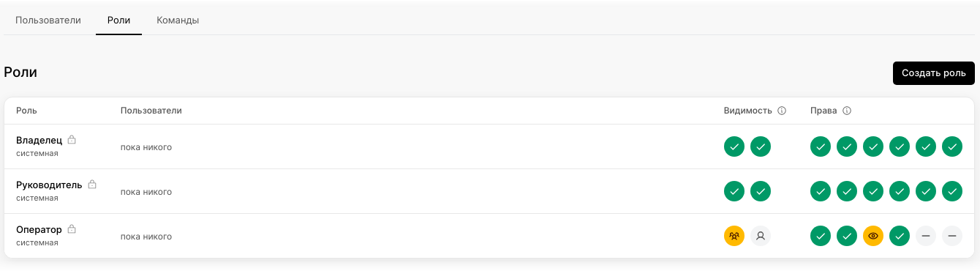Image resolution: width=980 pixels, height=271 pixels.
Task: Click gray single-user visibility icon for Оператор
Action: tap(761, 236)
